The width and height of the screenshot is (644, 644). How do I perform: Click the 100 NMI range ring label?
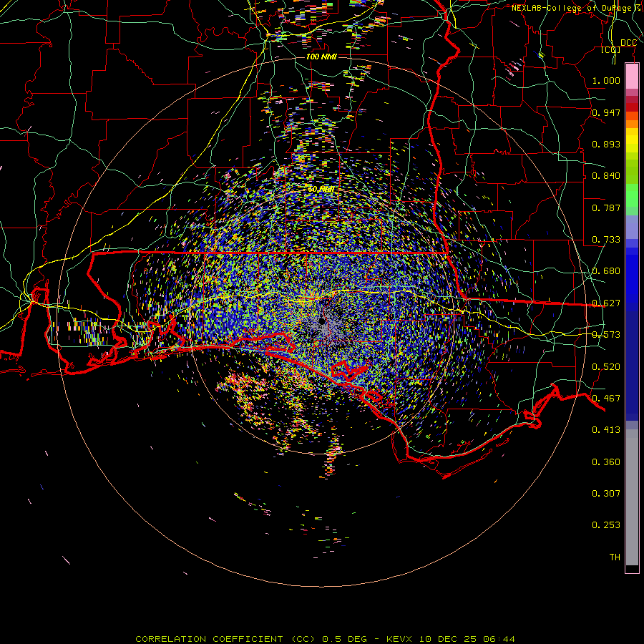pos(321,57)
